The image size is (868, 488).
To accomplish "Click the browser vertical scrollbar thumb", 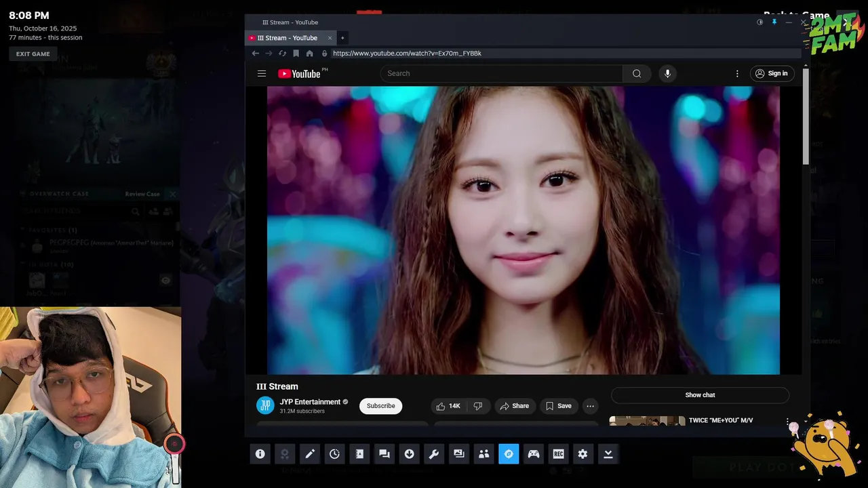I will (806, 117).
